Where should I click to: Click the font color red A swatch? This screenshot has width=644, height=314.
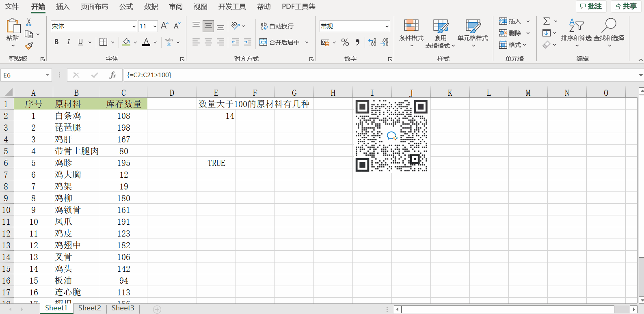pos(146,42)
